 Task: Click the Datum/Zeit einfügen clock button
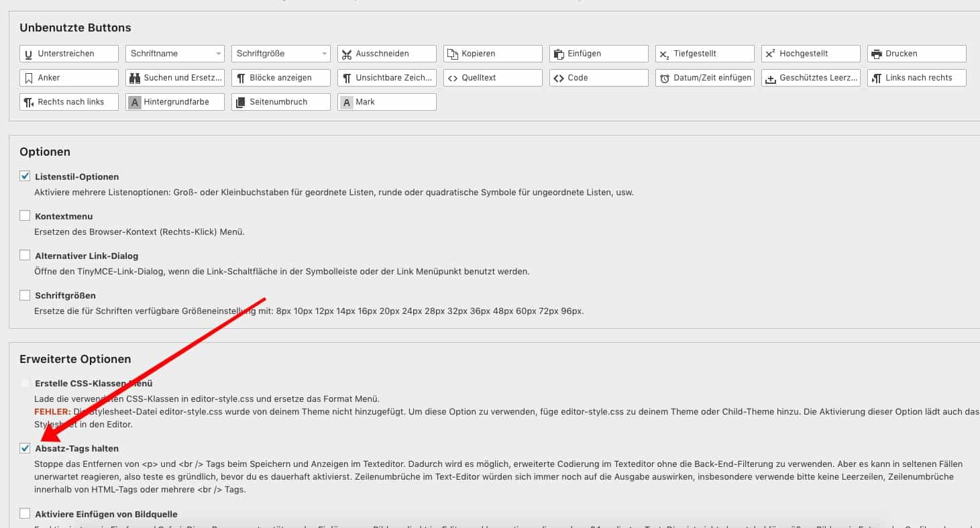(x=704, y=78)
